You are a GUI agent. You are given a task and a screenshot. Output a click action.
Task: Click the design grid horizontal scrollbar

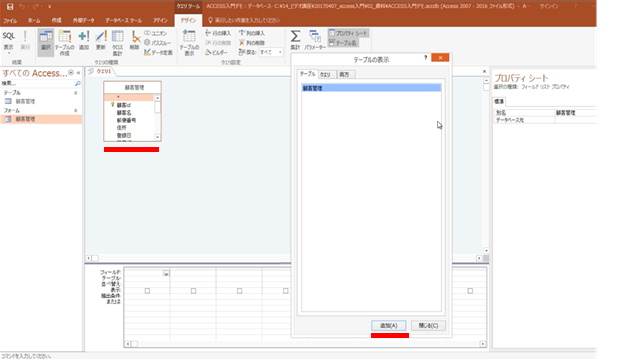pos(305,344)
